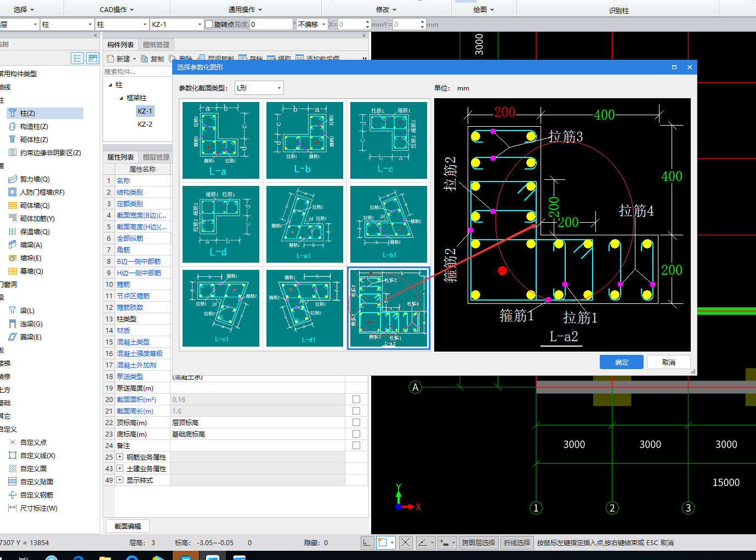Open the KZ-1 component dropdown in toolbar
The image size is (756, 560).
coord(200,25)
